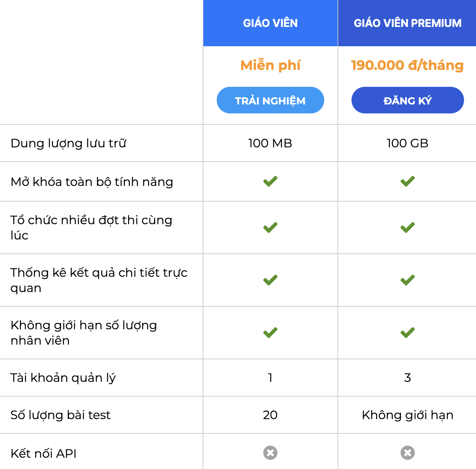Screen dimensions: 476x469
Task: Click Premium checkmark for Mở khóa toàn bộ tính năng
Action: (407, 181)
